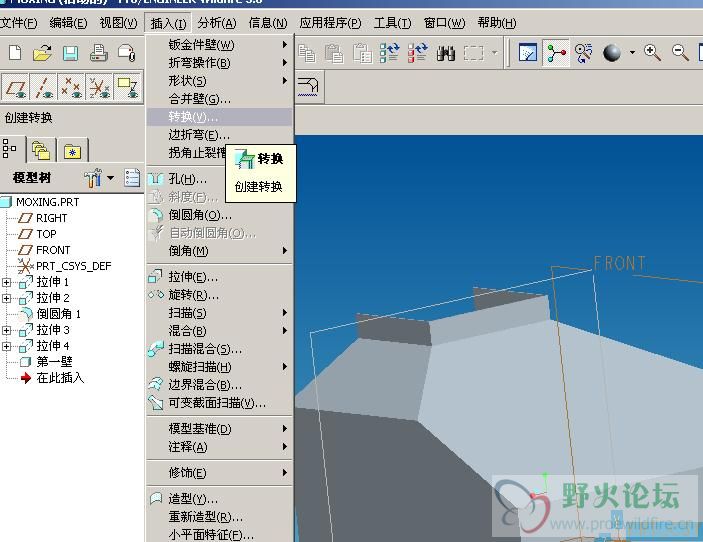Toggle datum point display
This screenshot has width=703, height=542.
[71, 87]
